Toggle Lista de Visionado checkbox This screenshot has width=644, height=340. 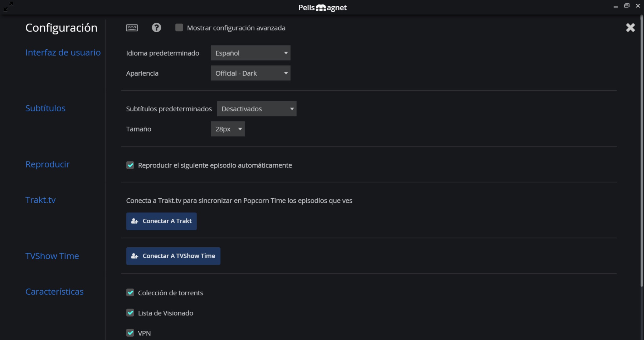click(x=130, y=313)
